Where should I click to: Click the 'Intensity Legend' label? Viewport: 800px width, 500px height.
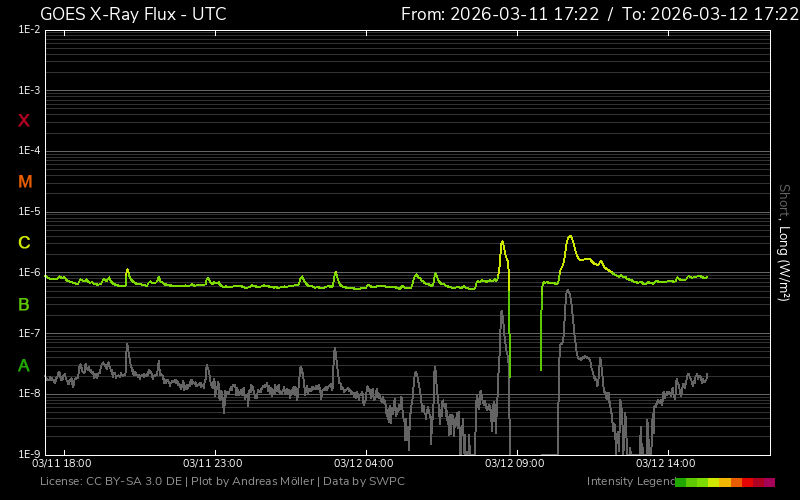631,481
